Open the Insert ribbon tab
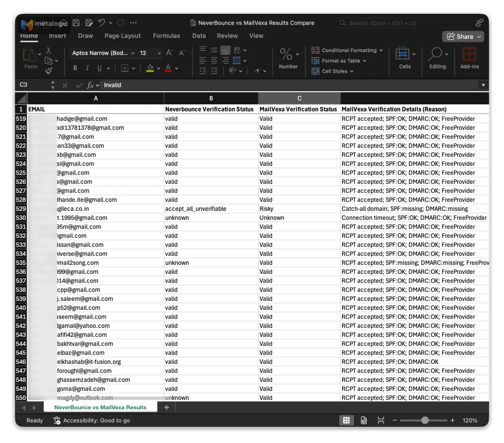This screenshot has height=443, width=504. 57,36
